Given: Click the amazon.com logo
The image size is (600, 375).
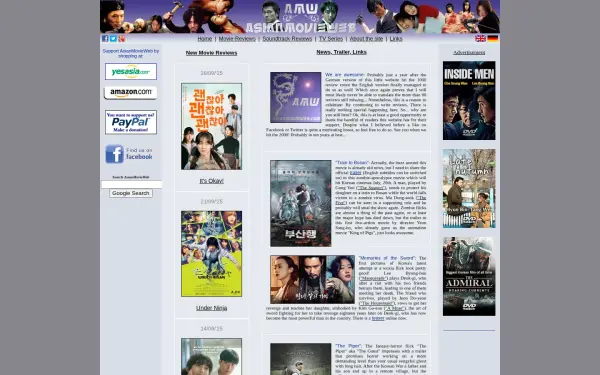Looking at the screenshot, I should coord(130,93).
